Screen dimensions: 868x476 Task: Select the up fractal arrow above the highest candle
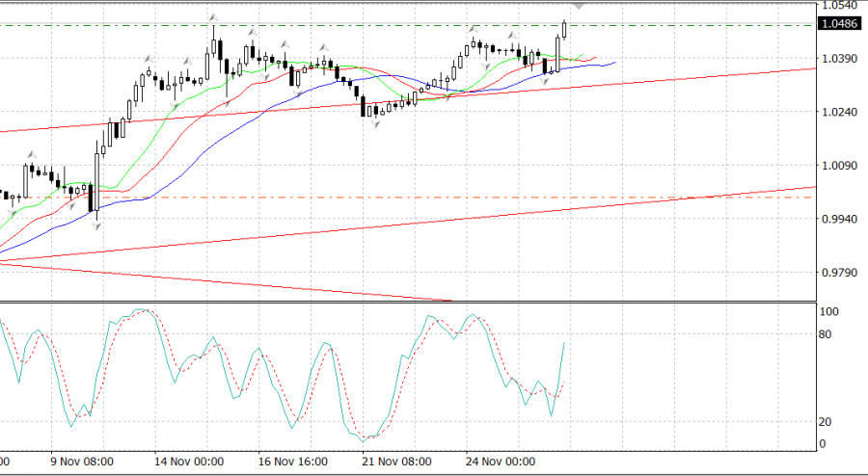(x=213, y=17)
